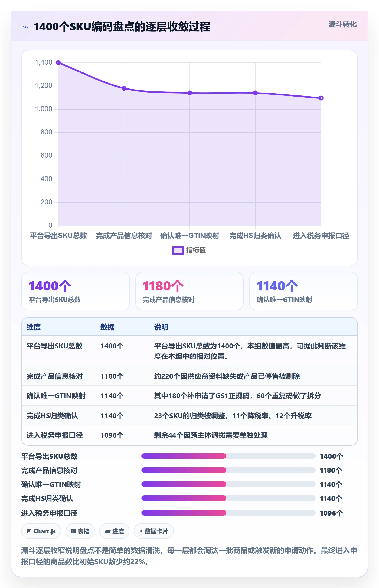Click the chart point above 进入税务申报口径
Image resolution: width=379 pixels, height=588 pixels.
pos(321,98)
